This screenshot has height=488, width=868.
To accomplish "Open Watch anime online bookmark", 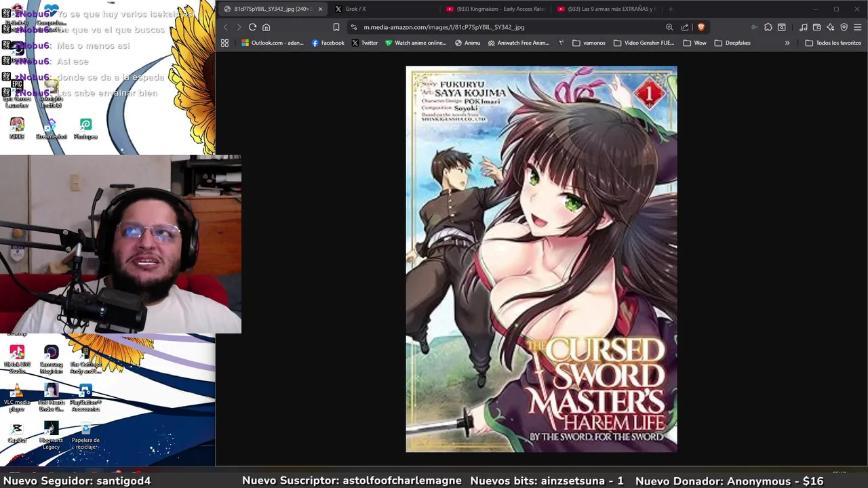I will [416, 43].
